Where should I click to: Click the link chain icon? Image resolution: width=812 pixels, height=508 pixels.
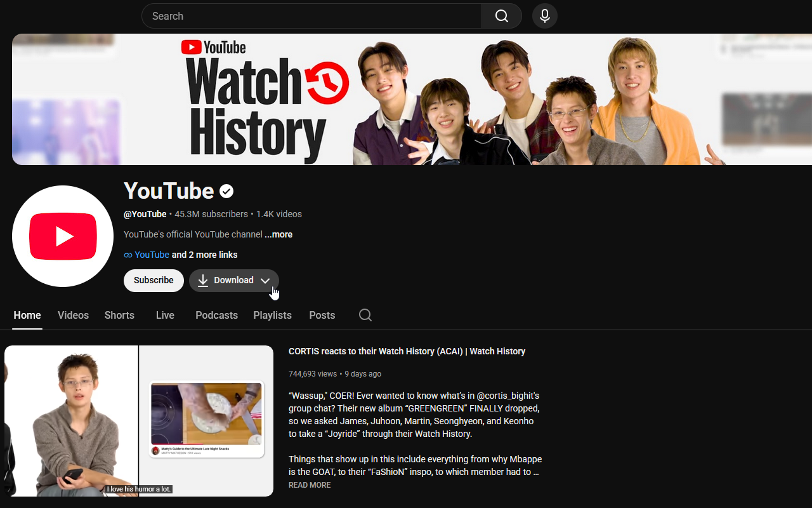128,255
